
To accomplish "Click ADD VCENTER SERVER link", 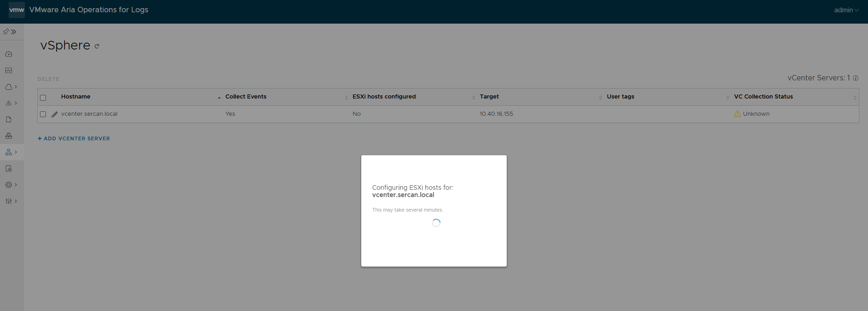I will click(74, 138).
